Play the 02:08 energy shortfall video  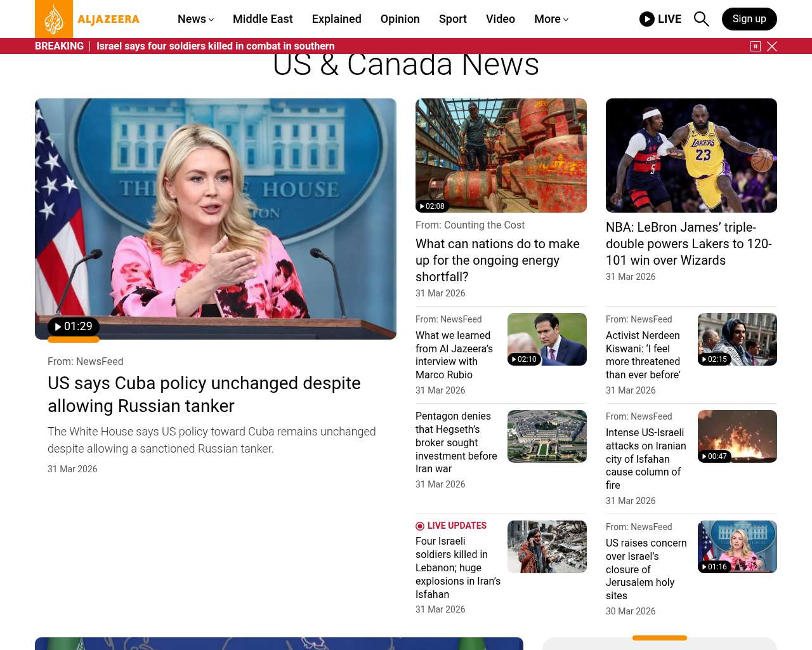(x=432, y=206)
